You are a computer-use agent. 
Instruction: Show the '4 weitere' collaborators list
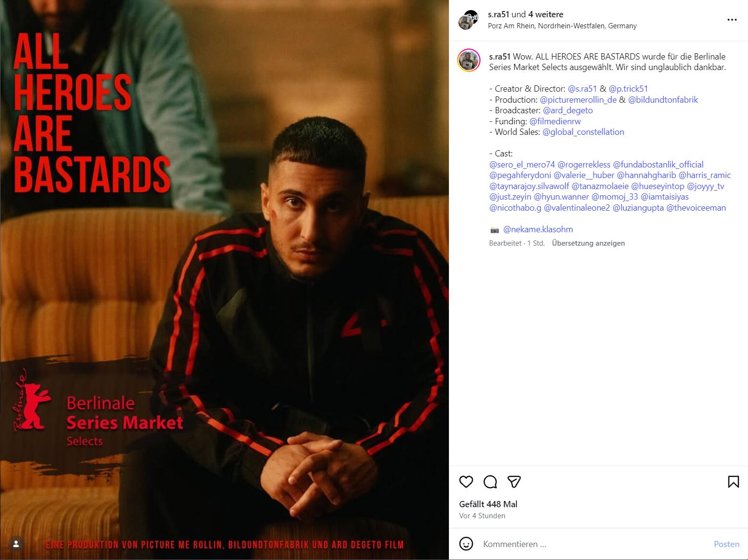coord(546,14)
